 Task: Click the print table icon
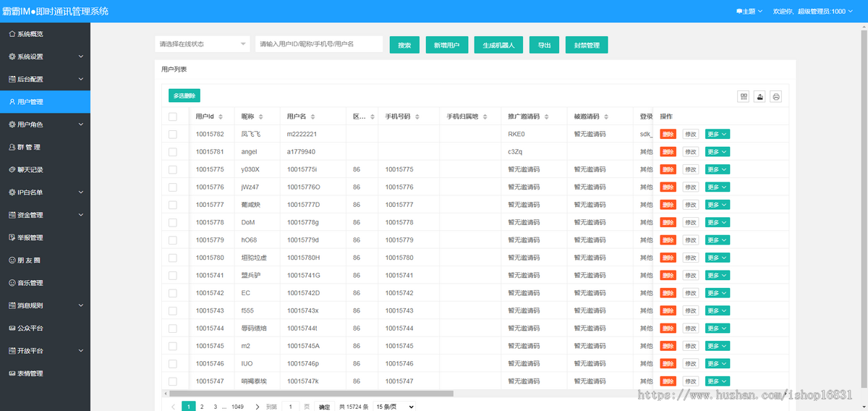point(776,96)
